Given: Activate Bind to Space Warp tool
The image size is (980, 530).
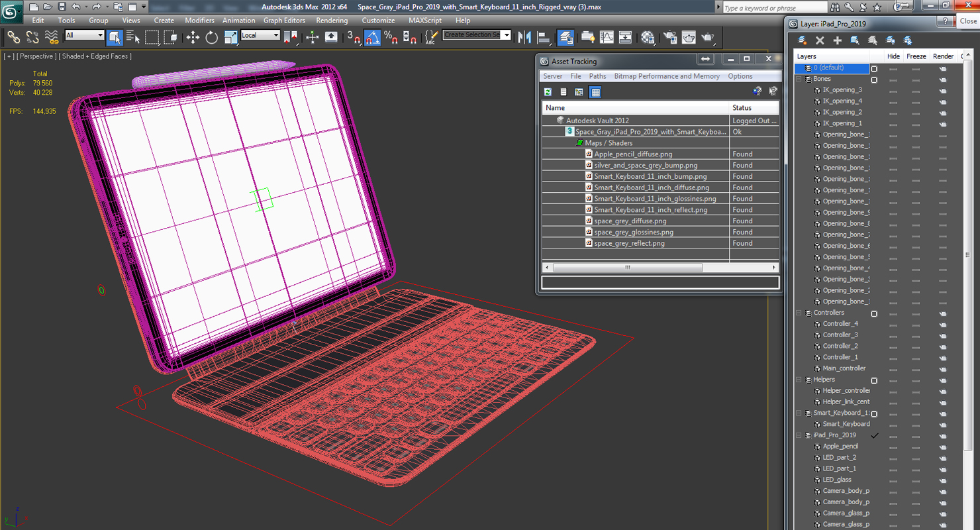Looking at the screenshot, I should 51,37.
